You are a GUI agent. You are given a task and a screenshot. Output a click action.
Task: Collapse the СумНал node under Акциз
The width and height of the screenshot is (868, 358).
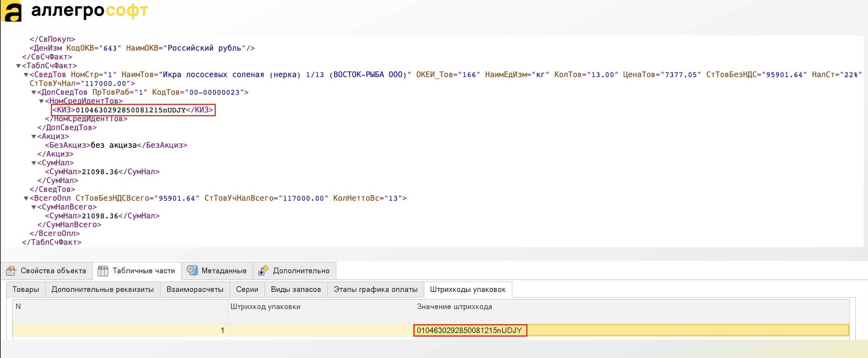[34, 163]
